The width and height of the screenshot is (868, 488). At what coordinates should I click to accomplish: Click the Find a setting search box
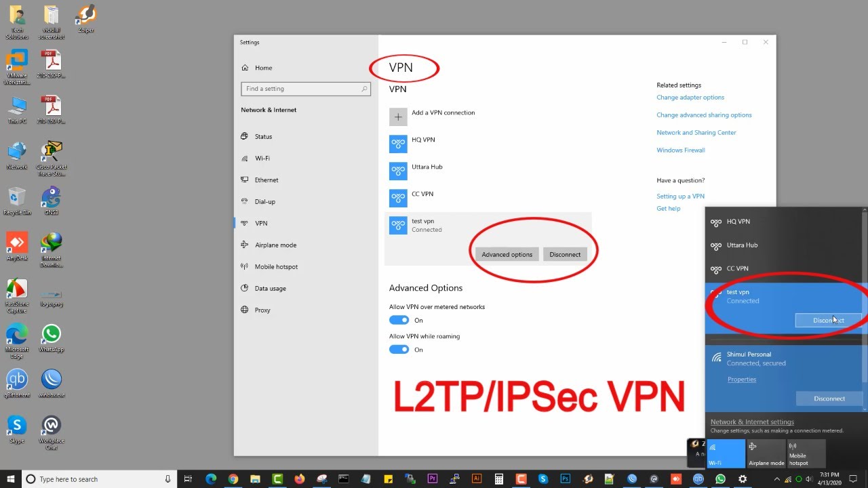[x=305, y=89]
